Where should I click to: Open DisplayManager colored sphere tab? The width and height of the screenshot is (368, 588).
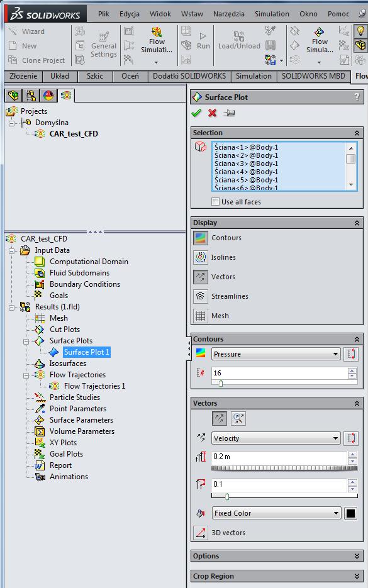[x=48, y=96]
